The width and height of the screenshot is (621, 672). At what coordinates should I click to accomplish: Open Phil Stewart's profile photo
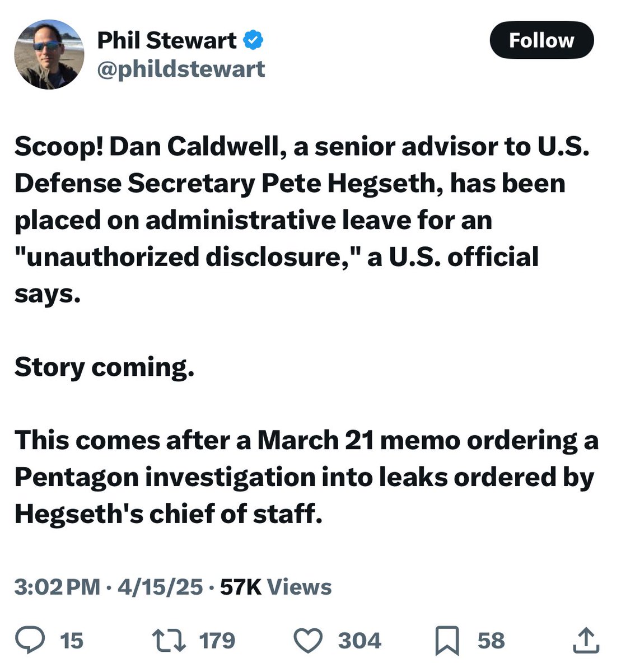pos(49,55)
